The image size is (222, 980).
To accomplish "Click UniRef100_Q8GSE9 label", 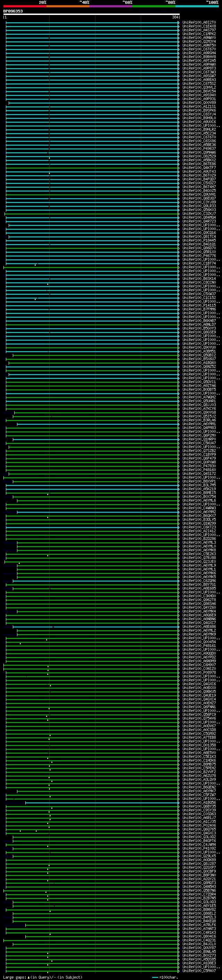I will [x=199, y=332].
